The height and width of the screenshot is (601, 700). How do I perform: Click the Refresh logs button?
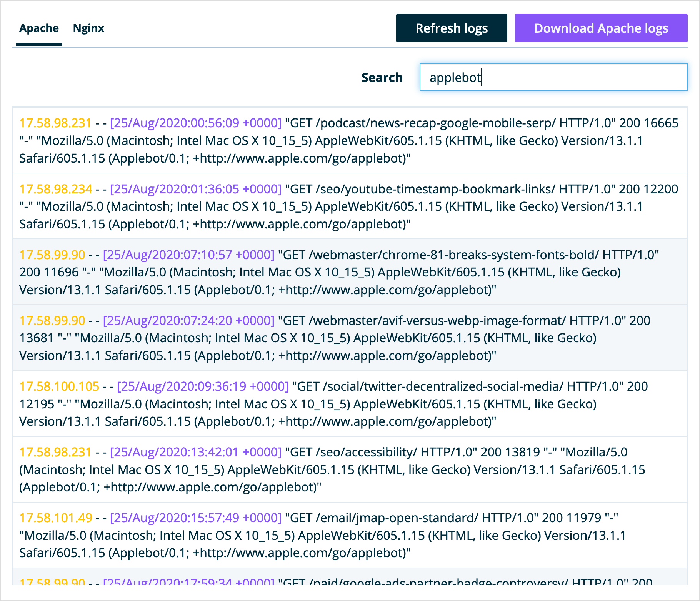452,28
